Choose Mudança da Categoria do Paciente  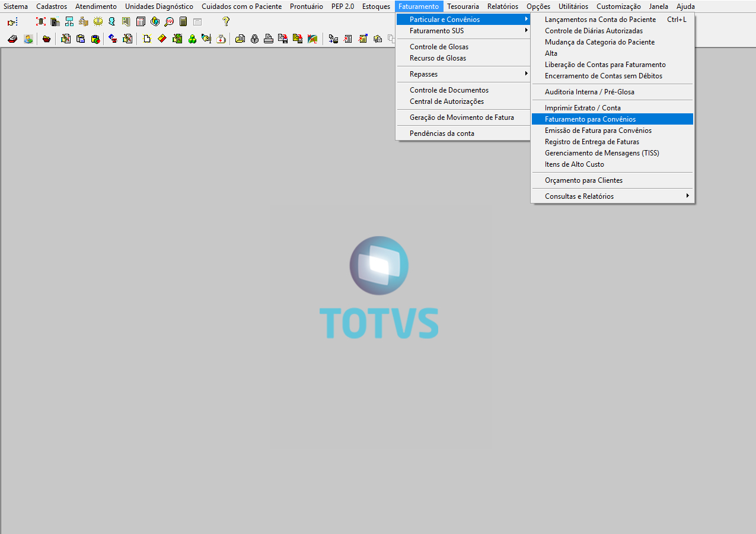pyautogui.click(x=613, y=42)
